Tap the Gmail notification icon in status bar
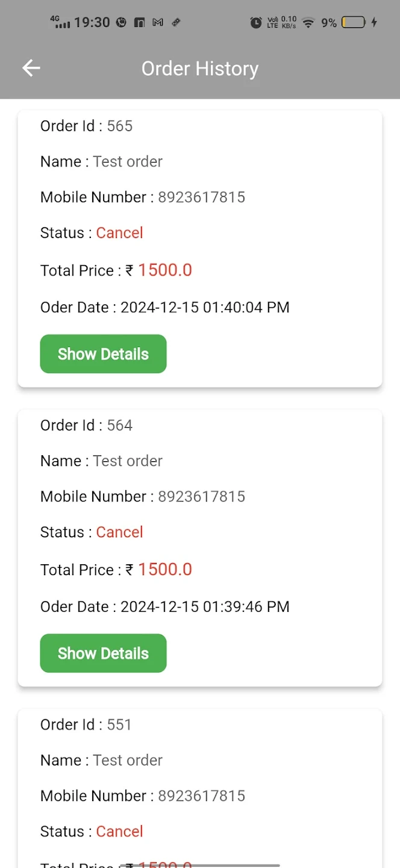Screen dimensions: 400x868 click(157, 22)
